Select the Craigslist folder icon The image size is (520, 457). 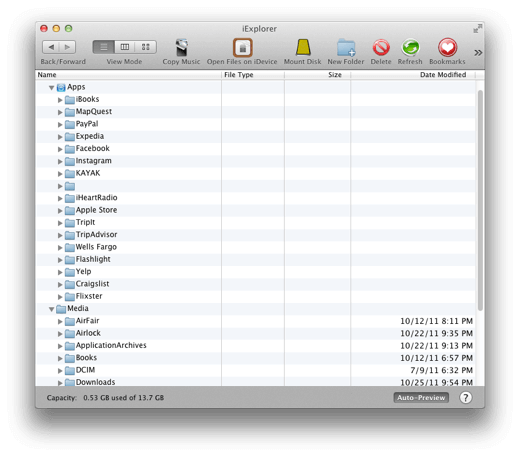[x=70, y=284]
